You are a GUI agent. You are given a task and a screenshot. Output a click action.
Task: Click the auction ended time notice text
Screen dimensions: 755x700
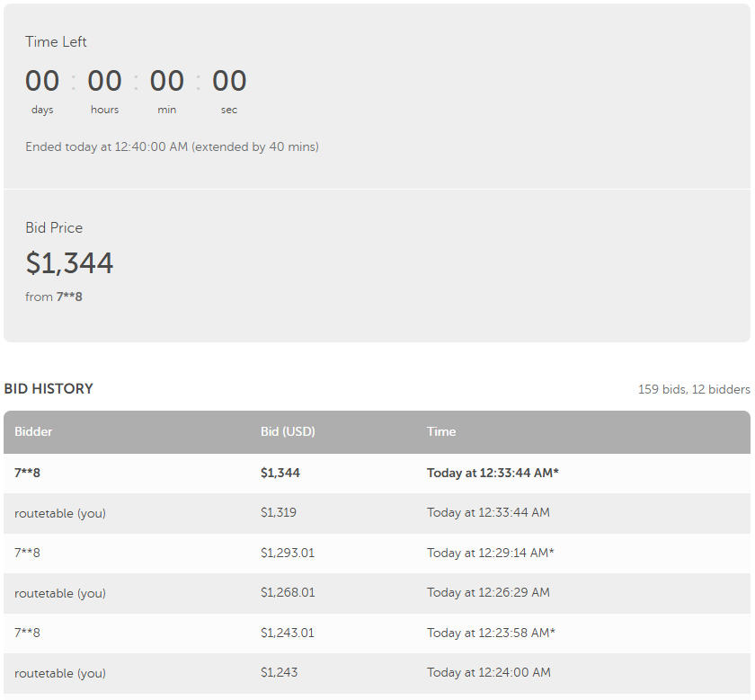[172, 146]
